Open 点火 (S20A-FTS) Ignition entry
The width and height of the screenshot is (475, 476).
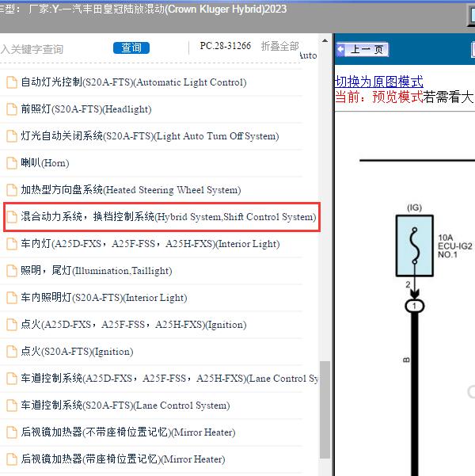77,352
